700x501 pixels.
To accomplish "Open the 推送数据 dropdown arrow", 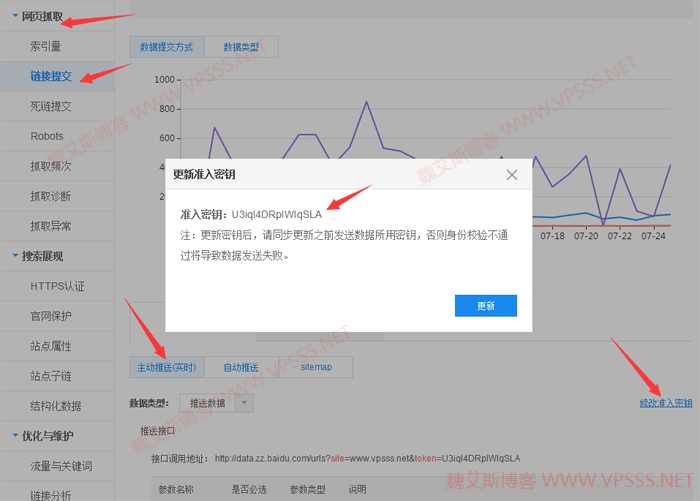I will [x=245, y=403].
